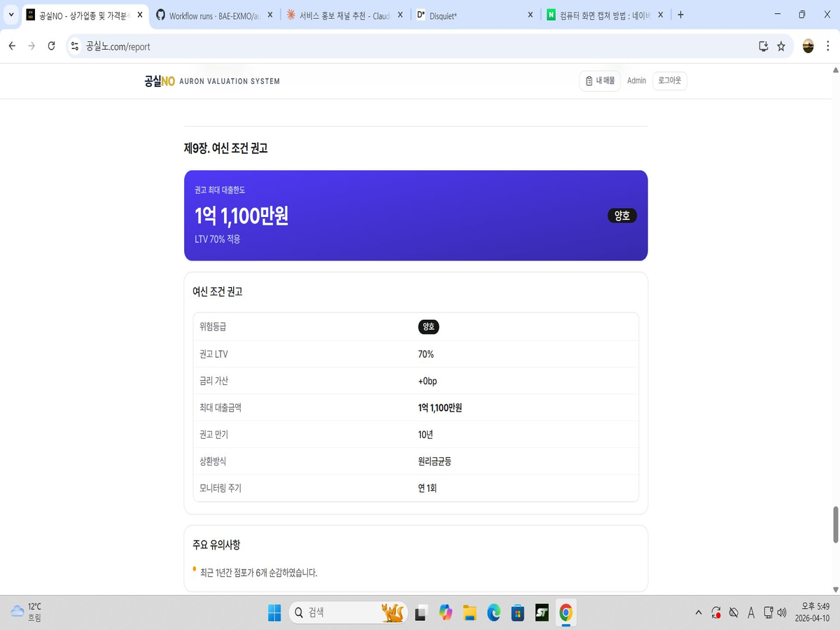Open the ST app taskbar icon
Image resolution: width=840 pixels, height=630 pixels.
point(542,612)
